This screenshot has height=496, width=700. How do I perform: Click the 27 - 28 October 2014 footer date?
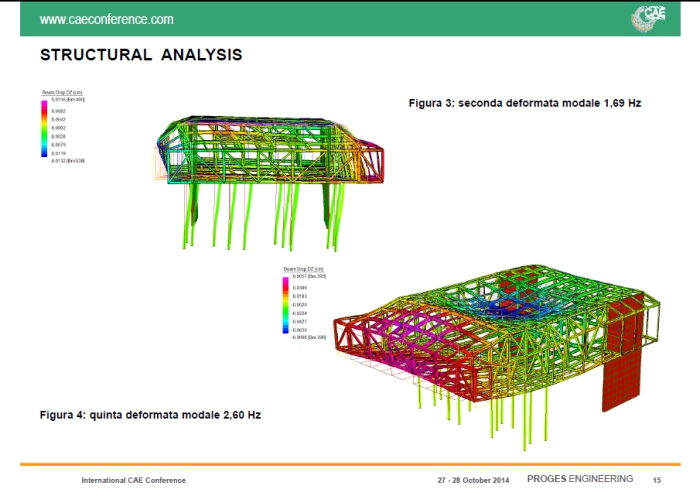pos(473,480)
